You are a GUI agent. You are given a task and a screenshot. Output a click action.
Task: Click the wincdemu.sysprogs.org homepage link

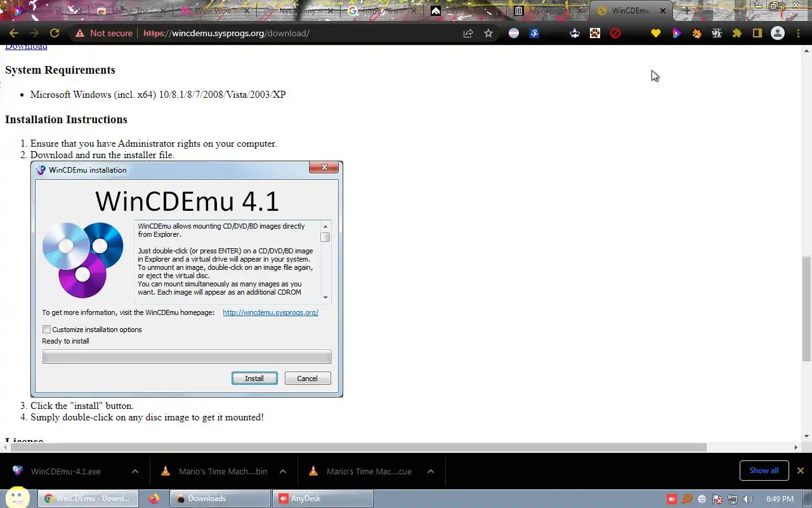(x=270, y=312)
